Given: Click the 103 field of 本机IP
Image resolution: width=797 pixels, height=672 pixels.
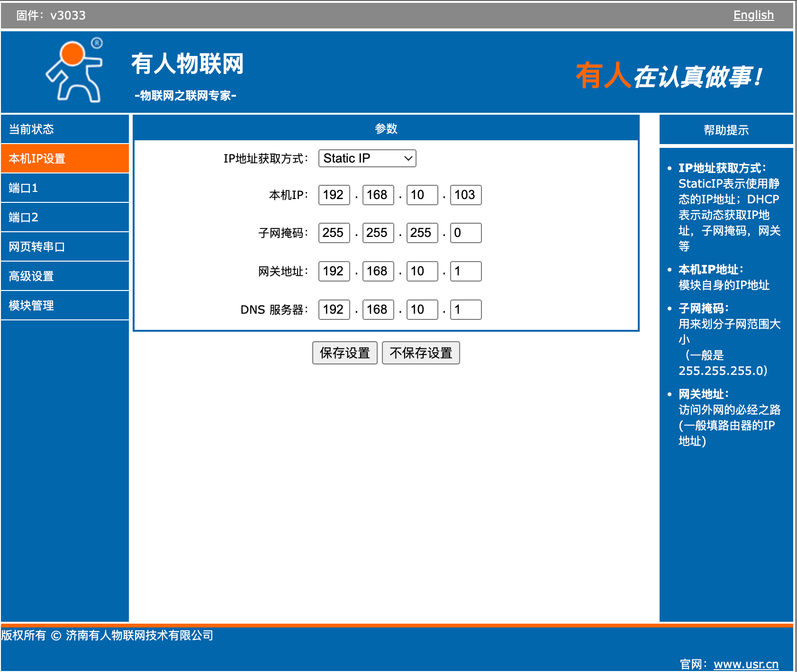Looking at the screenshot, I should point(465,195).
